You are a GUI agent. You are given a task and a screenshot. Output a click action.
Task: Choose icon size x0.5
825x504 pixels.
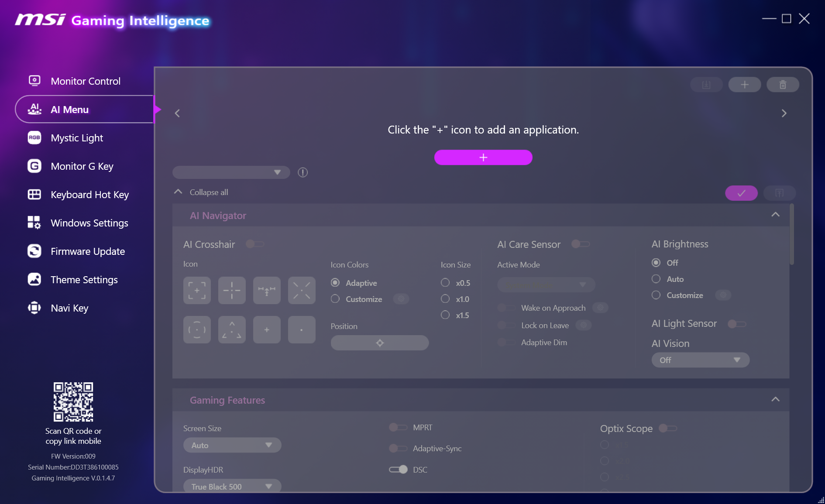(445, 283)
